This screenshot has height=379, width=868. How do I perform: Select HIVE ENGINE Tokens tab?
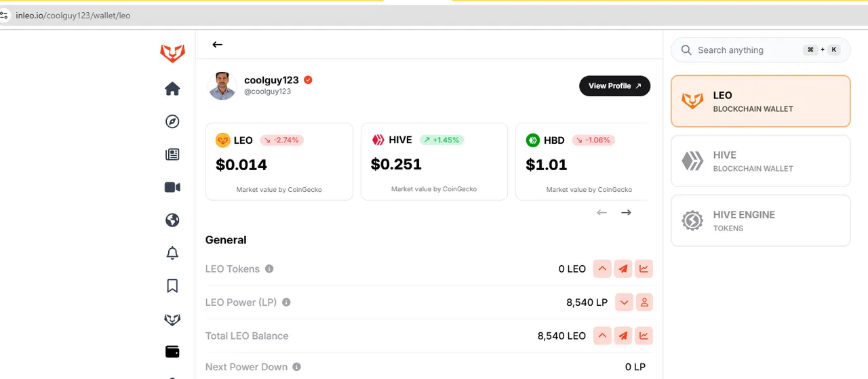(x=760, y=220)
